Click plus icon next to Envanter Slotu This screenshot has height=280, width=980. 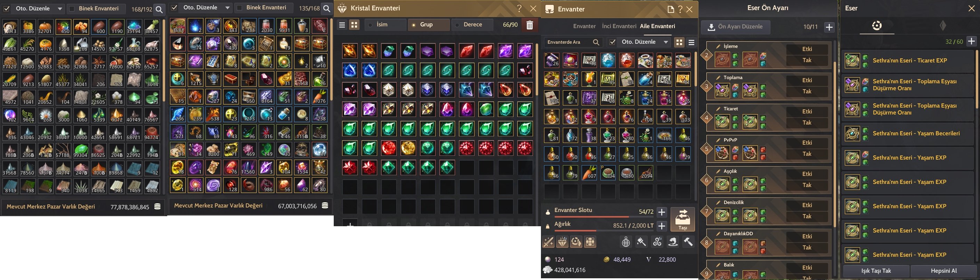pyautogui.click(x=662, y=212)
